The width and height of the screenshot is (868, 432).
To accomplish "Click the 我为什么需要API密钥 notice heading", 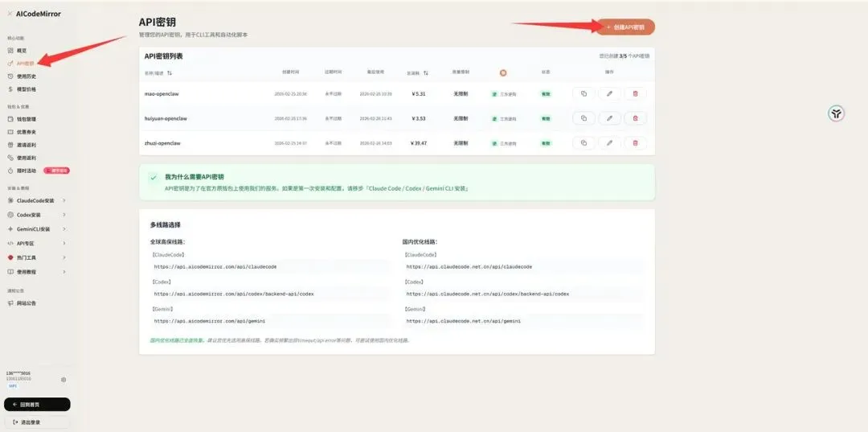I will pyautogui.click(x=194, y=177).
